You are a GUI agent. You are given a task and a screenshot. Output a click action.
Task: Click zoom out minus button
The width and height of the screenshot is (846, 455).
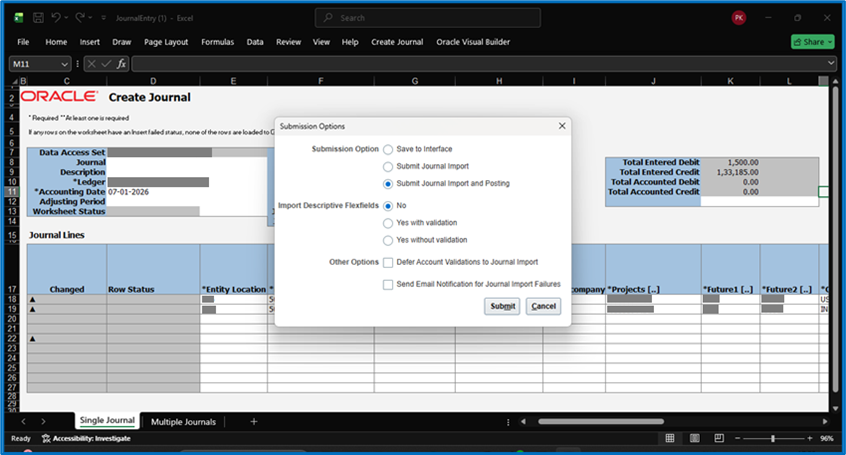tap(738, 439)
